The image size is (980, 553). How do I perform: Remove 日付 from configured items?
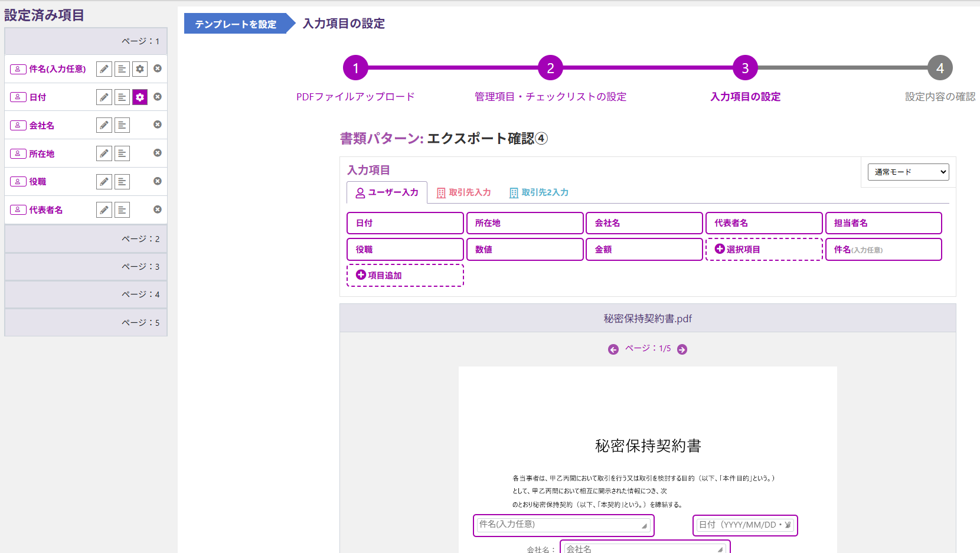tap(158, 97)
